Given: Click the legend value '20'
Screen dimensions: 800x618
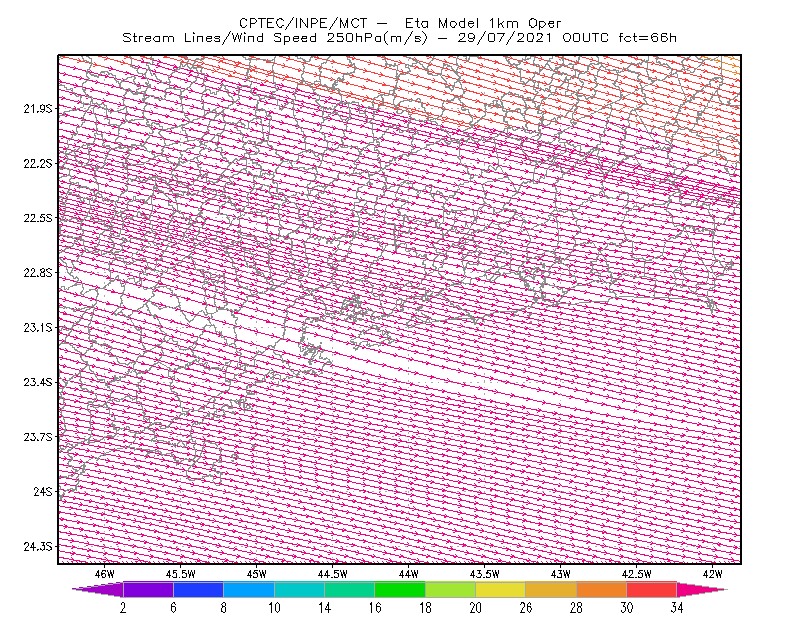Looking at the screenshot, I should 476,608.
